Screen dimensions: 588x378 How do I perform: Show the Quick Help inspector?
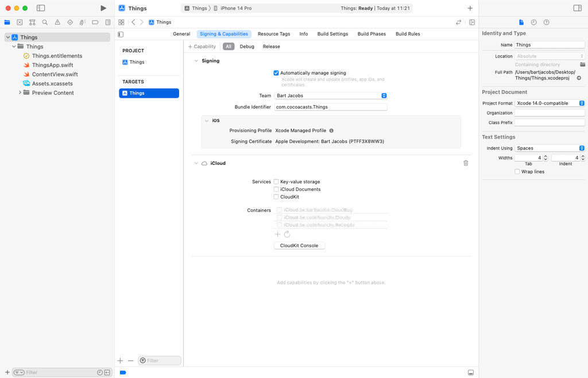click(x=547, y=22)
